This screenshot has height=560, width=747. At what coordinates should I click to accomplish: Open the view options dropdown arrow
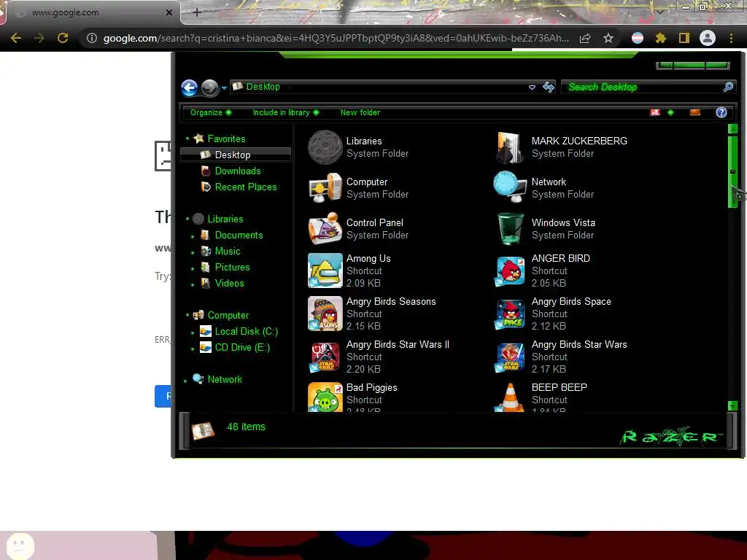671,112
